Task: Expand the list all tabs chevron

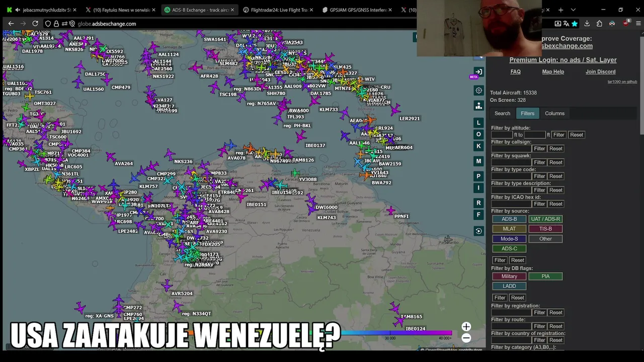Action: (x=573, y=10)
